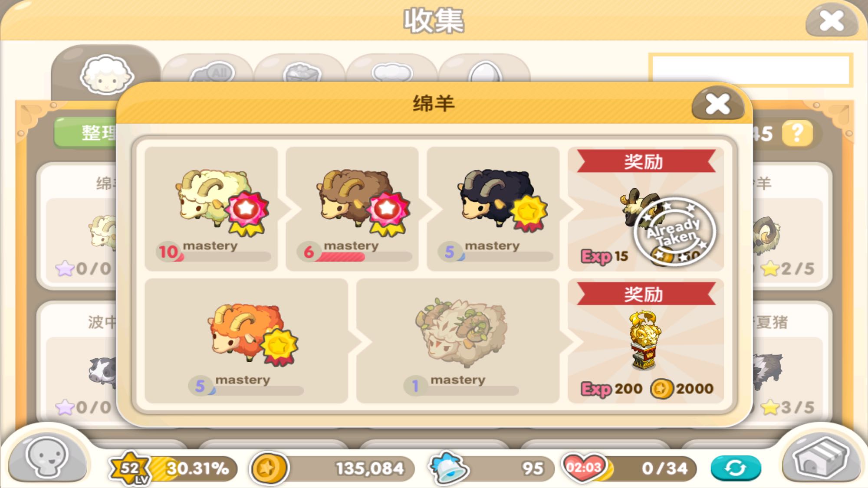Image resolution: width=868 pixels, height=488 pixels.
Task: Select the leafy sheep mastery 1 card
Action: (x=458, y=341)
